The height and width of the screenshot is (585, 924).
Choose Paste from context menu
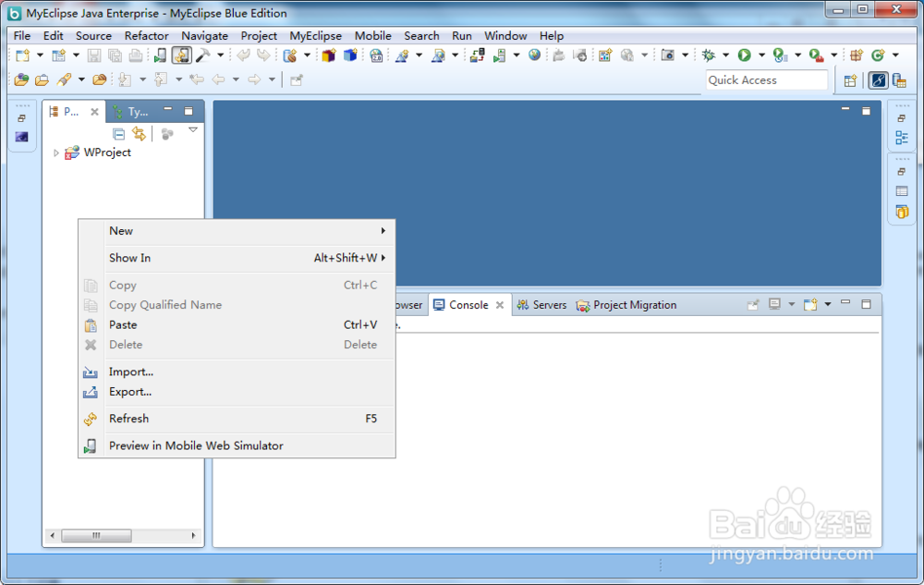[237, 325]
